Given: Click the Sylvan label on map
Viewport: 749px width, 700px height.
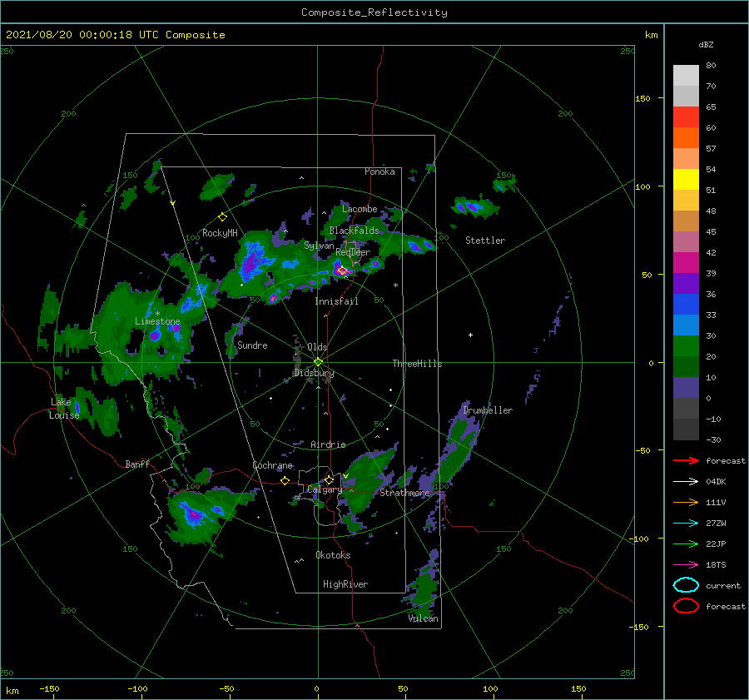Looking at the screenshot, I should [319, 246].
